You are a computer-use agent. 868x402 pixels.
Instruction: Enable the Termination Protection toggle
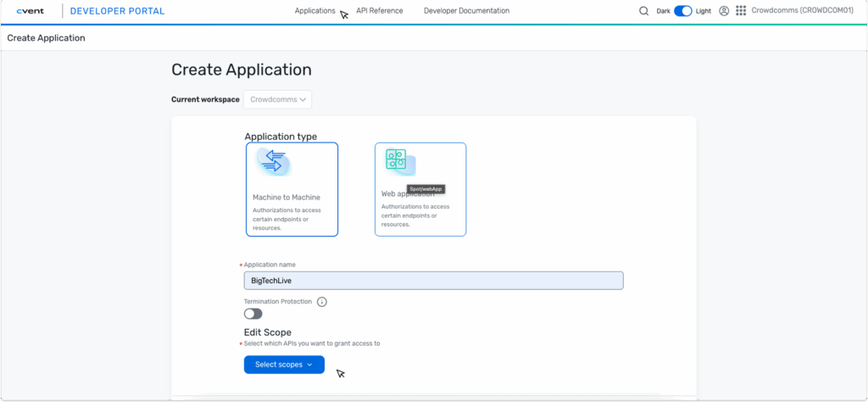[253, 314]
